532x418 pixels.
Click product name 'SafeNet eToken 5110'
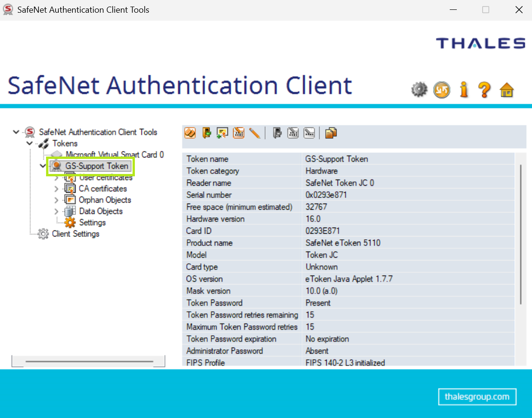[x=343, y=243]
